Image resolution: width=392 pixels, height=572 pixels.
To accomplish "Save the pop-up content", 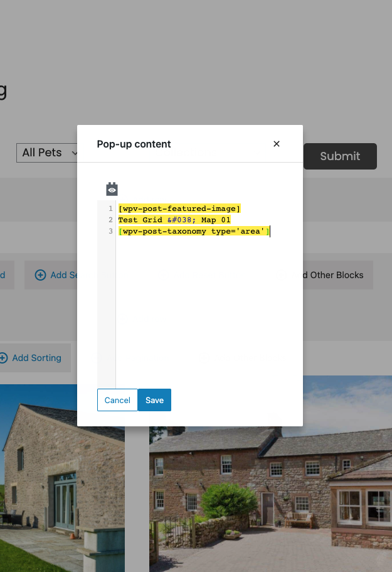I will pyautogui.click(x=154, y=400).
